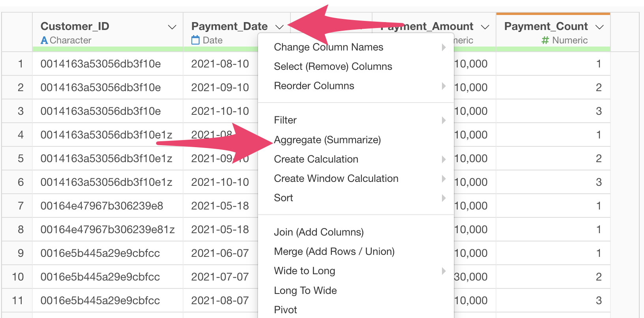This screenshot has height=318, width=644.
Task: Expand the Payment_Amount column dropdown arrow
Action: [x=485, y=27]
